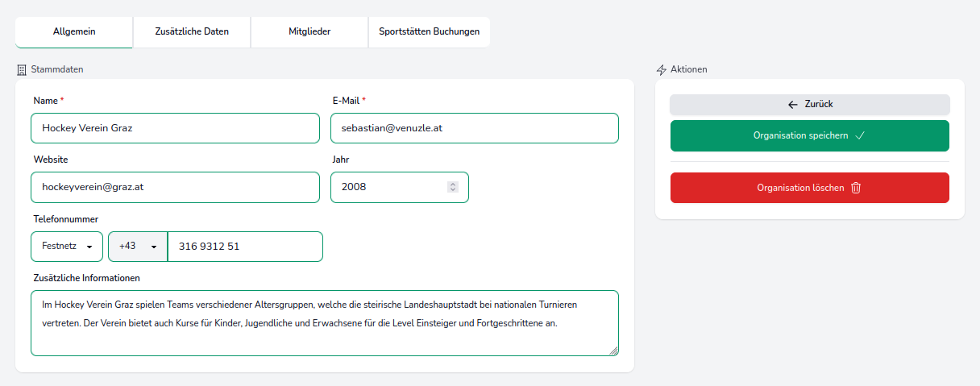The height and width of the screenshot is (386, 980).
Task: Switch to the Allgemein tab
Action: (74, 32)
